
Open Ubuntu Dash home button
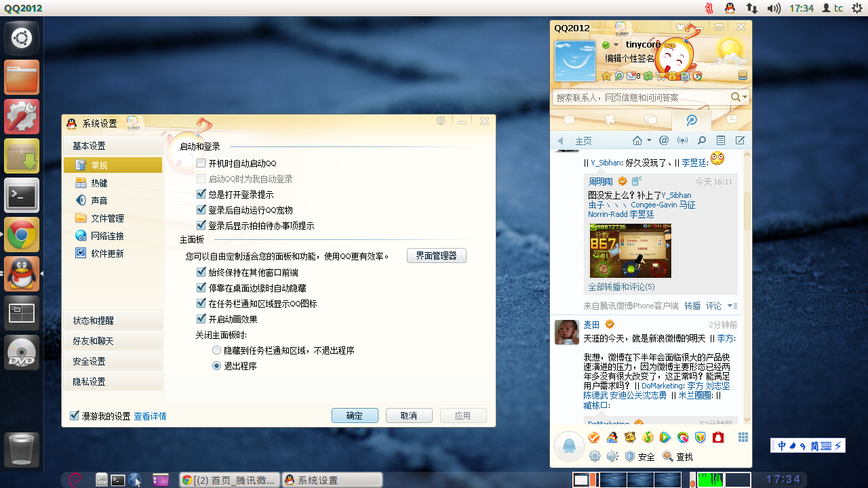[x=22, y=37]
